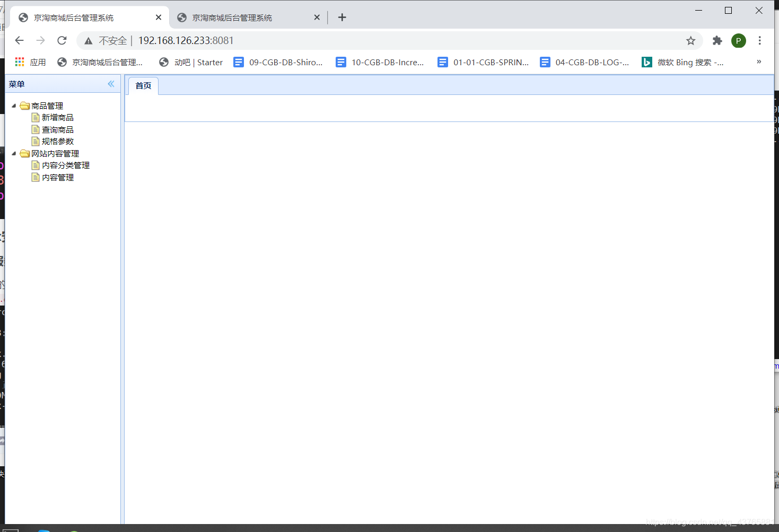Image resolution: width=779 pixels, height=532 pixels.
Task: Close the second browser tab
Action: click(x=317, y=18)
